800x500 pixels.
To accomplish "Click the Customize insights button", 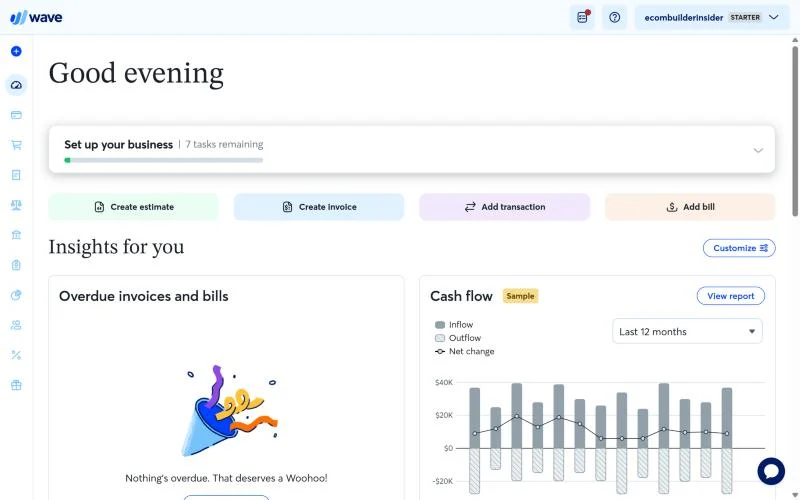I will pyautogui.click(x=739, y=248).
